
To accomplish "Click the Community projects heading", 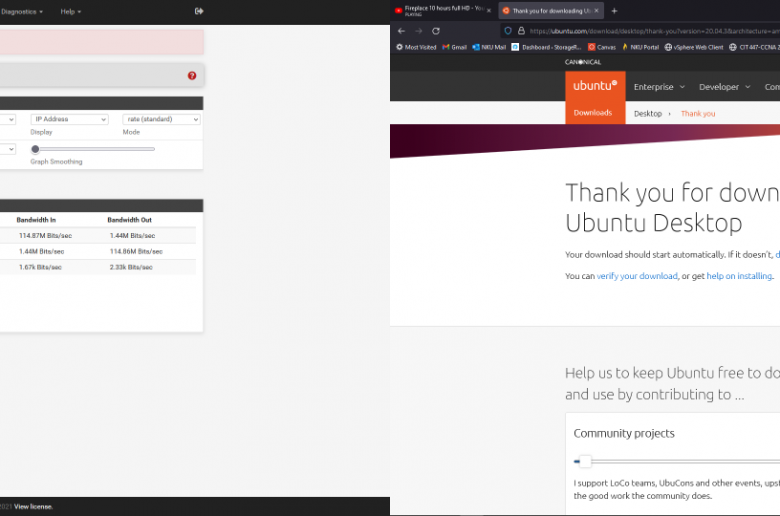I will point(624,433).
